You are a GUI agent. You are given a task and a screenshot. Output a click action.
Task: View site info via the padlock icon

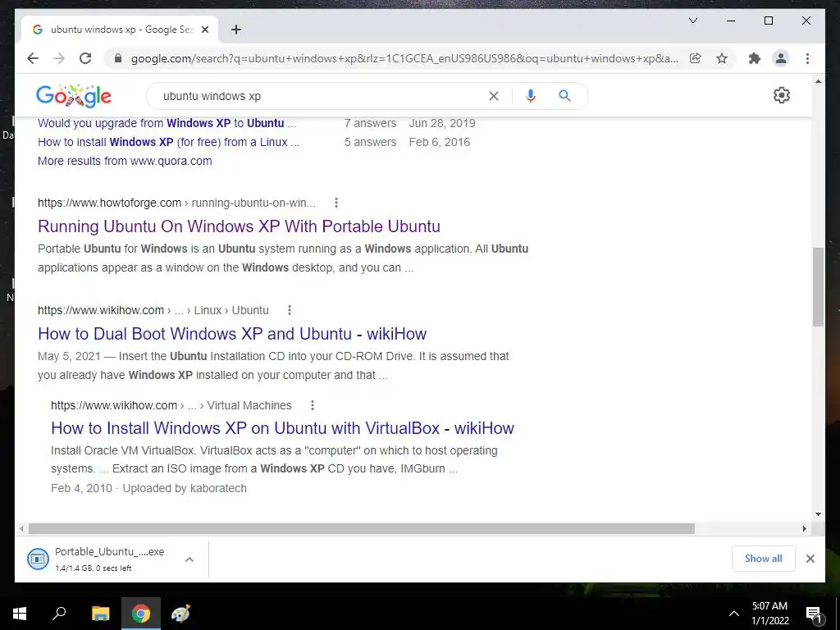(x=118, y=58)
